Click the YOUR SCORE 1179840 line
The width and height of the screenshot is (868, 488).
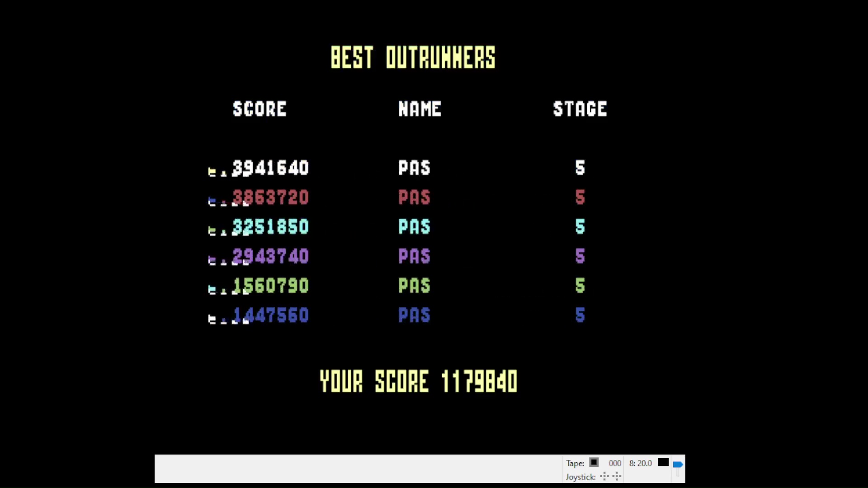pos(419,381)
